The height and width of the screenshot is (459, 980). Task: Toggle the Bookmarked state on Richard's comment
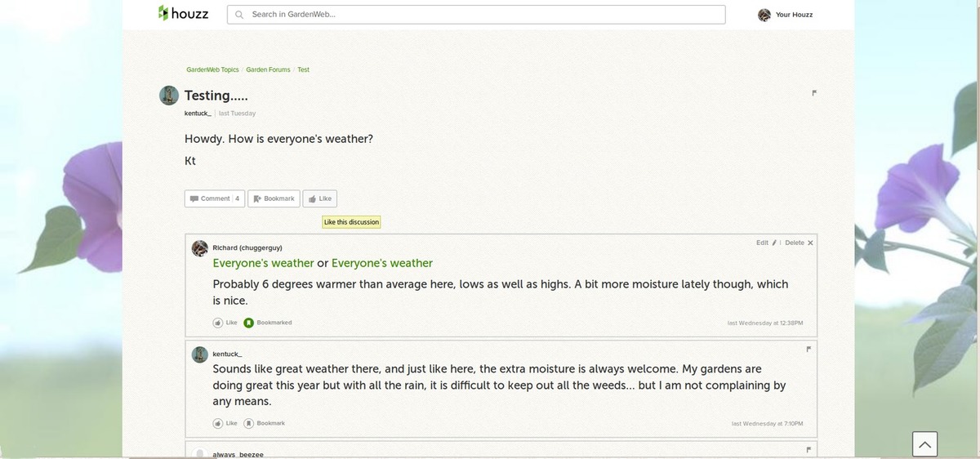coord(249,323)
